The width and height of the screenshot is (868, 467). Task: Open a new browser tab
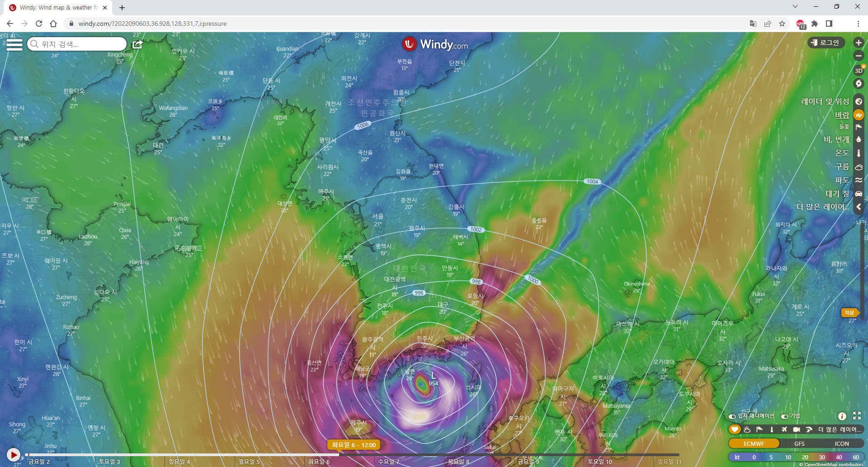pyautogui.click(x=122, y=8)
